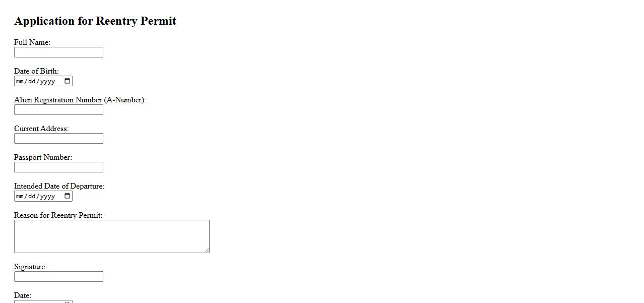Click the "Reason for Reentry Permit:" label
This screenshot has height=303, width=644.
(58, 215)
